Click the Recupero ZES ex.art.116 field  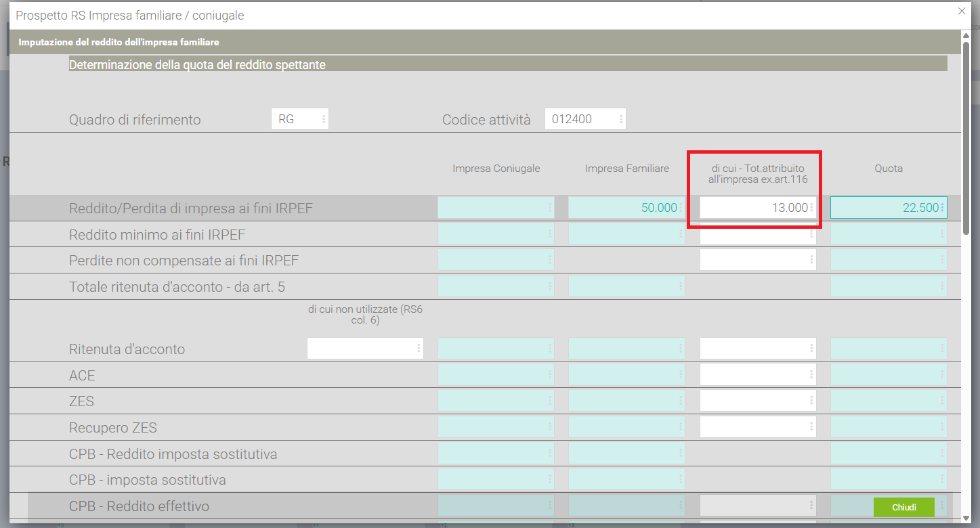(758, 427)
